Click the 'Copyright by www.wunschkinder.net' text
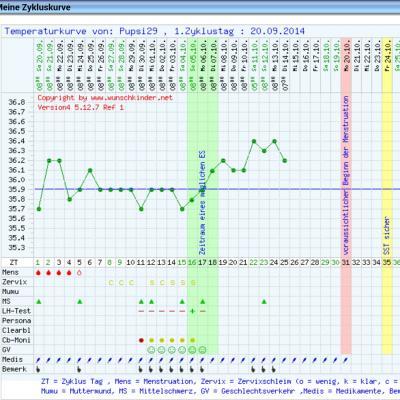The width and height of the screenshot is (400, 400). (x=105, y=98)
